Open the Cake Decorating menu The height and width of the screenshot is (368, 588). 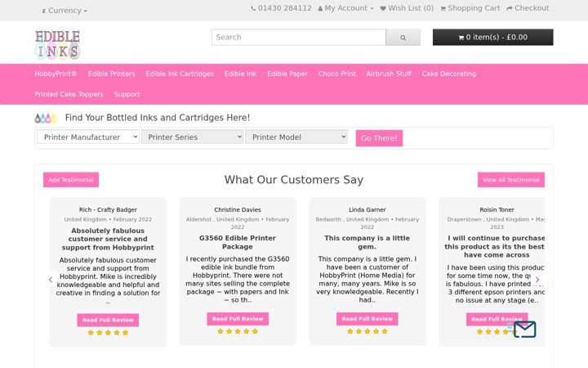[x=449, y=74]
